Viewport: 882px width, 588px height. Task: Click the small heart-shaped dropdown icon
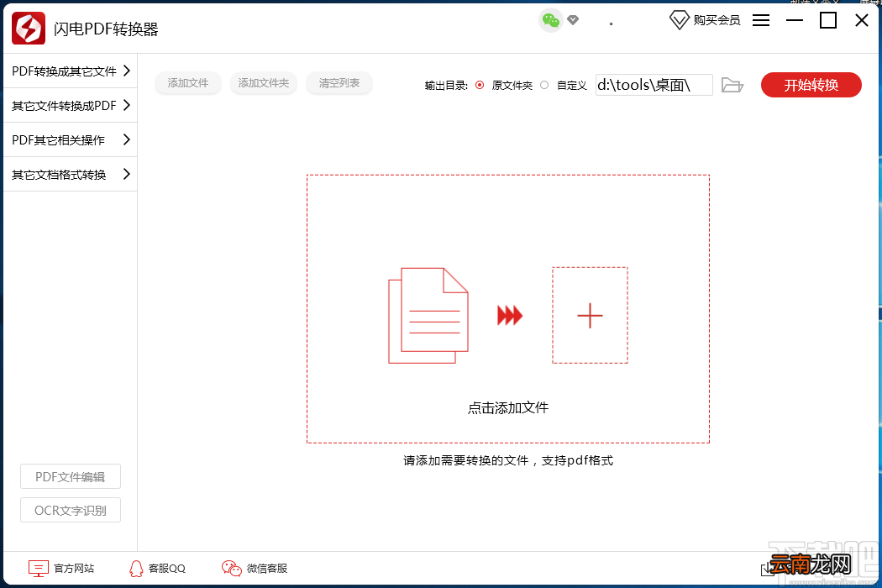tap(573, 20)
